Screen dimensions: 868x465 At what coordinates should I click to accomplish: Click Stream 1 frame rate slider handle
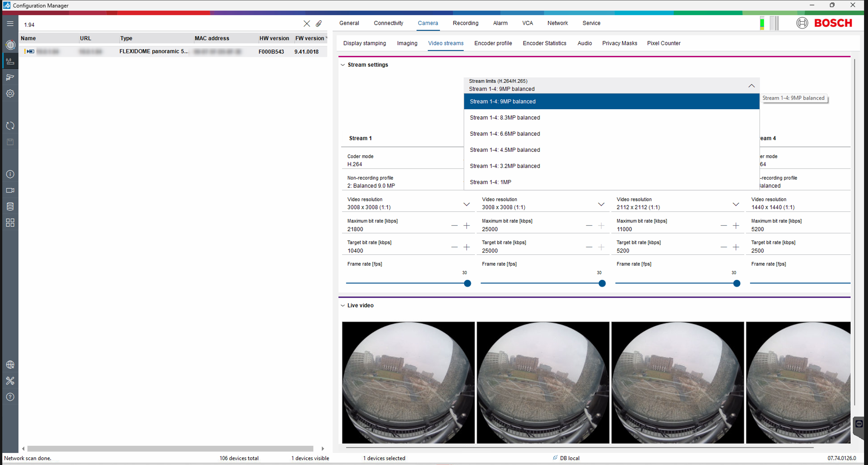click(467, 283)
